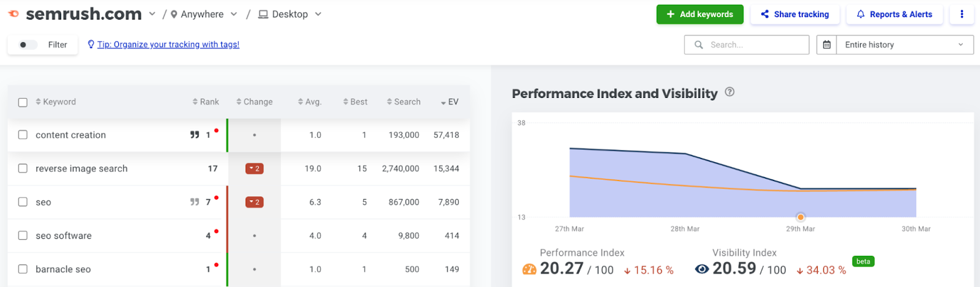Click the lightbulb tip icon
The image size is (980, 287).
pos(91,44)
